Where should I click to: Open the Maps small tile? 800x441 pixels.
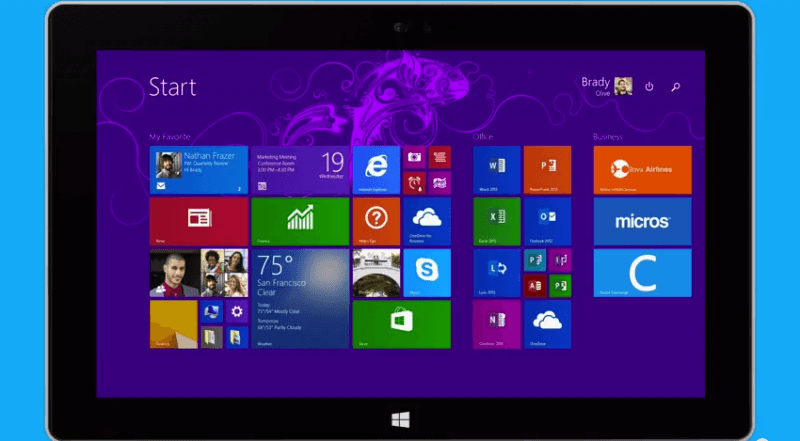(x=440, y=183)
